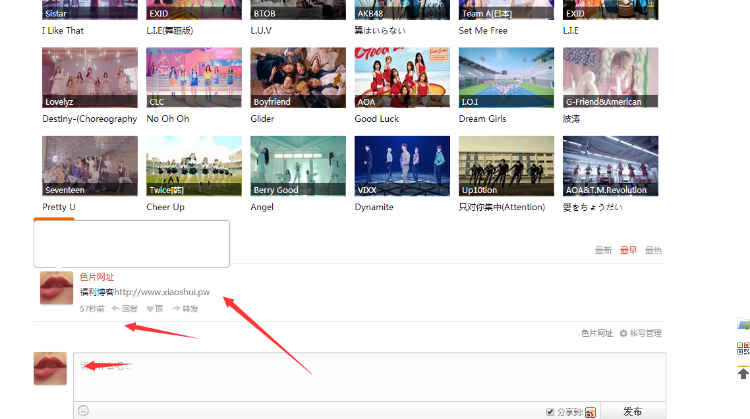Click the title '波涛'
The width and height of the screenshot is (750, 419).
tap(572, 119)
